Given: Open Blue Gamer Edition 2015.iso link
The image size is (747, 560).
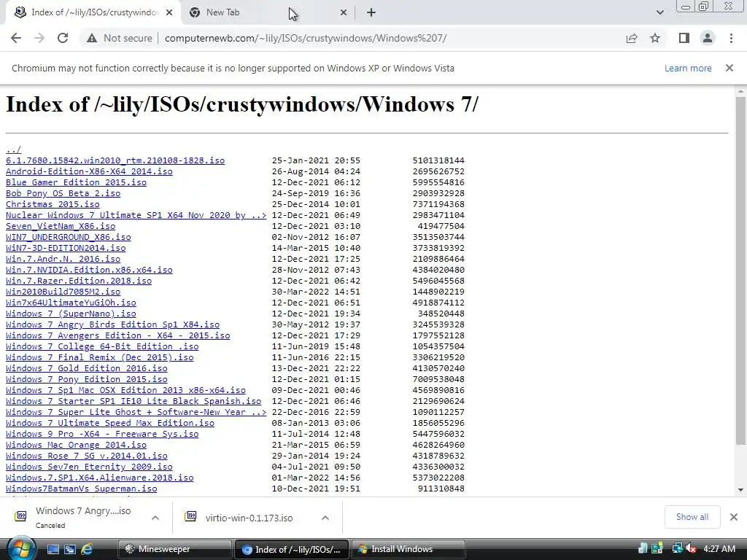Looking at the screenshot, I should point(76,182).
